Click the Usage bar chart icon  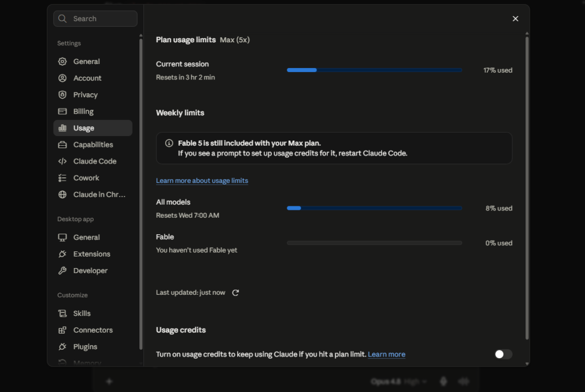[62, 127]
